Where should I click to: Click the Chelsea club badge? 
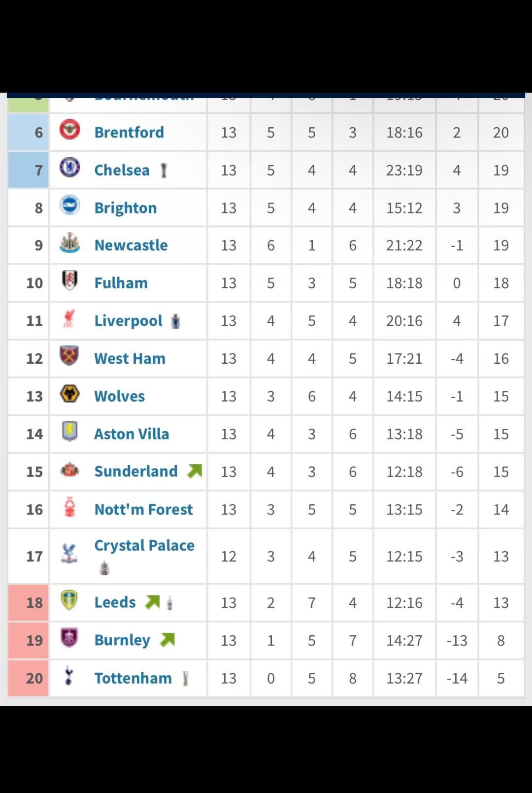coord(69,168)
